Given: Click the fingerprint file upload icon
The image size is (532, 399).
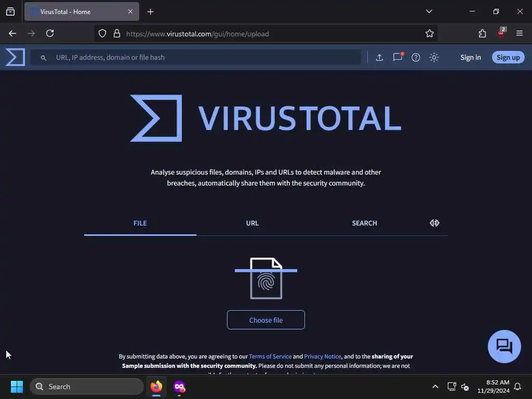Looking at the screenshot, I should pos(266,278).
